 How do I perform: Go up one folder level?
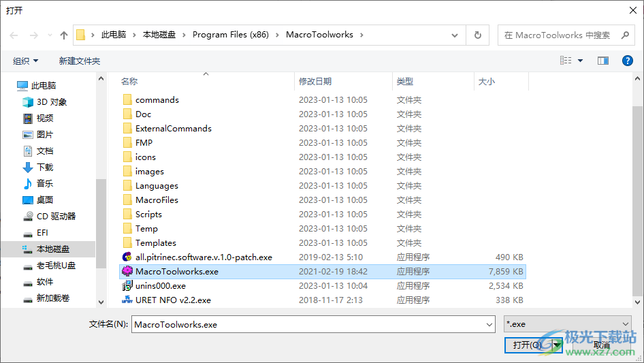[64, 35]
